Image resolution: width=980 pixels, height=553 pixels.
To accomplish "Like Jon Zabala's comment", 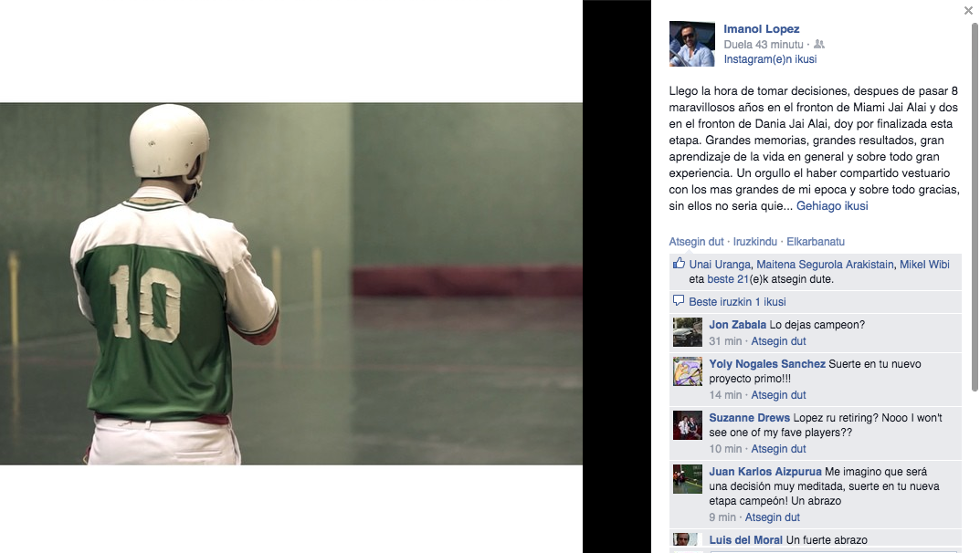I will pyautogui.click(x=778, y=340).
